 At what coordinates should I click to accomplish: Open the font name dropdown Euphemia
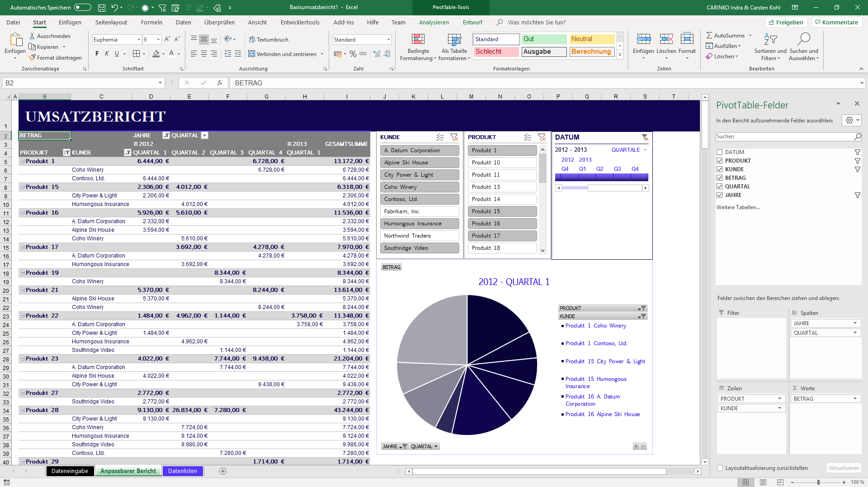(x=139, y=40)
